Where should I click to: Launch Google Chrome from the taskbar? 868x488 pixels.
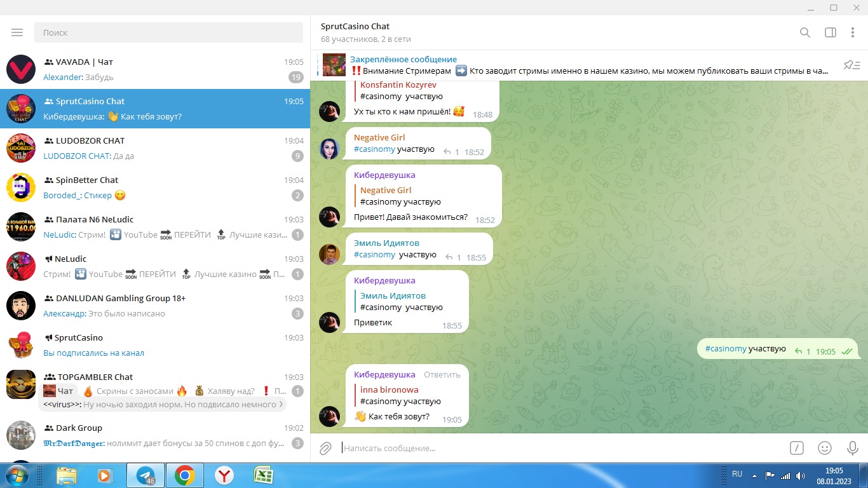[185, 475]
